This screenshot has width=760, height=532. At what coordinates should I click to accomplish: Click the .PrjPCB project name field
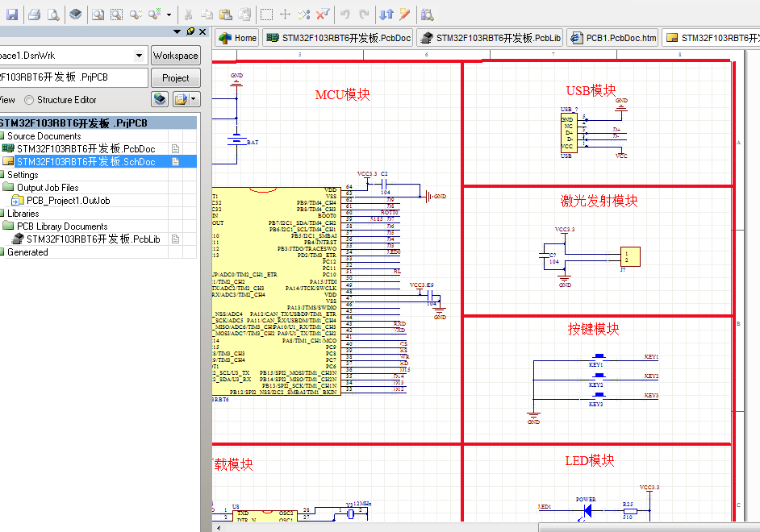[73, 77]
